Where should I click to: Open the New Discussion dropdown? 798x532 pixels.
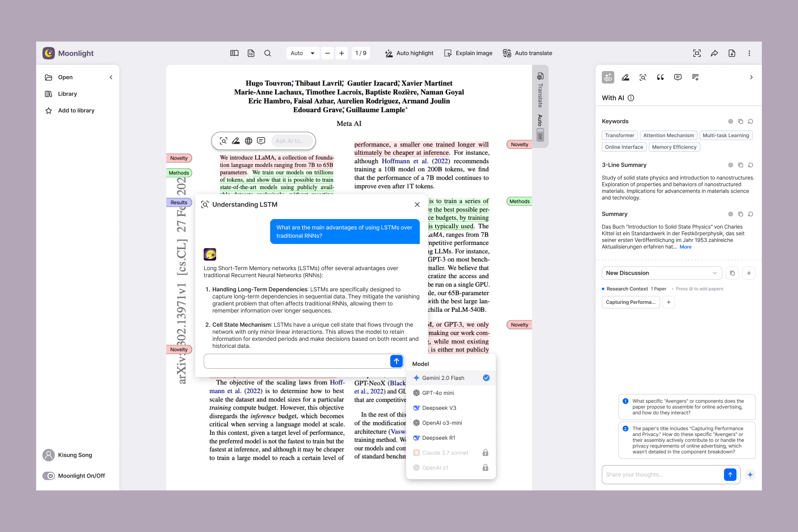pos(662,273)
